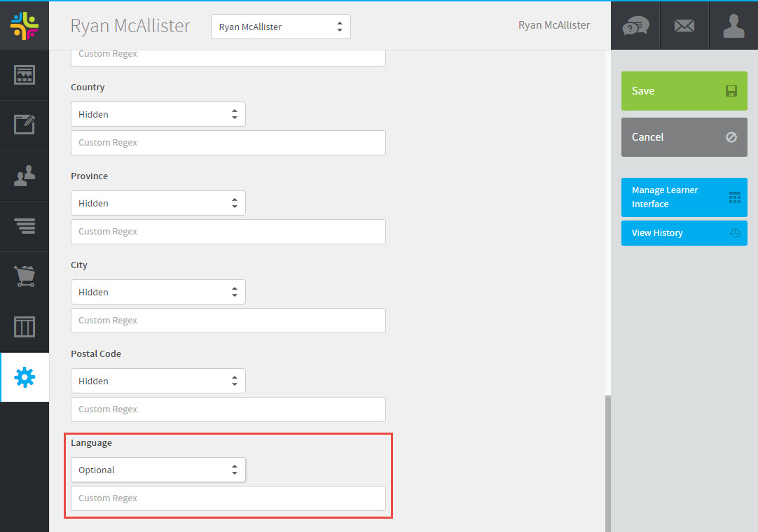Click the View History button
The height and width of the screenshot is (532, 758).
[x=684, y=233]
